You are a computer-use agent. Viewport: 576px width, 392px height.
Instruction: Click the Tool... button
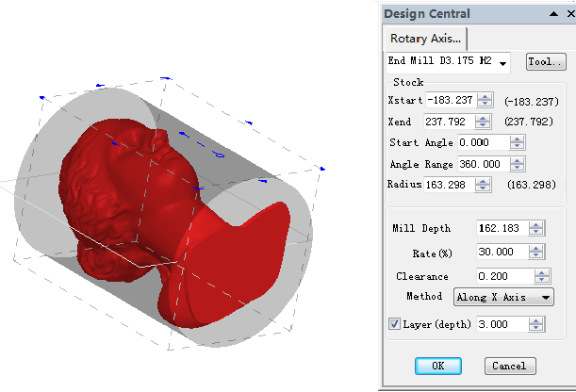click(546, 61)
